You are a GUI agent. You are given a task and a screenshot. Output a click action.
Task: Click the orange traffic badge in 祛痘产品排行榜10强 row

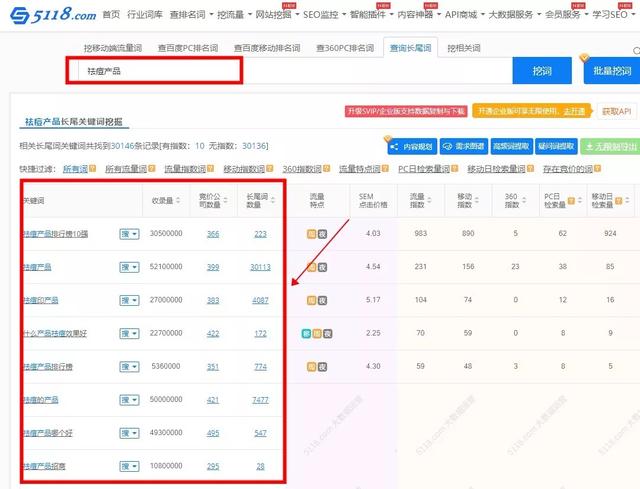312,234
